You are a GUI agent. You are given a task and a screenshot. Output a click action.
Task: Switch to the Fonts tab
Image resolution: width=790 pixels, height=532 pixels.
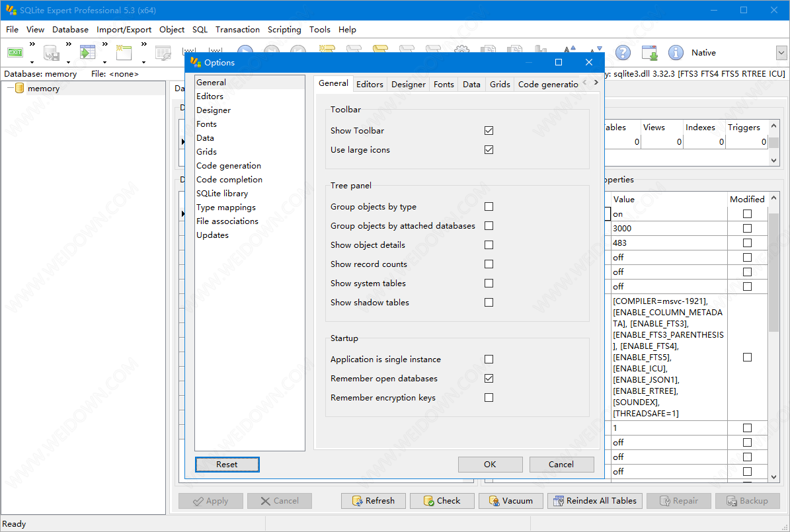point(444,84)
